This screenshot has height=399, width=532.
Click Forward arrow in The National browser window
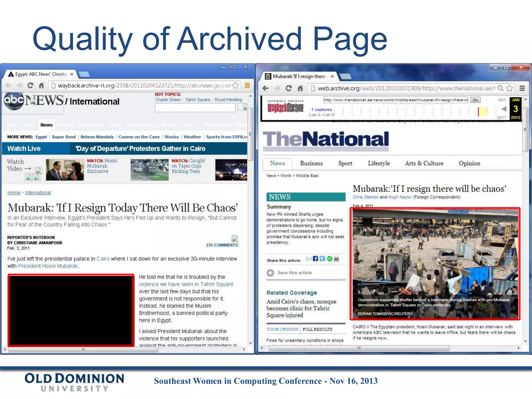click(277, 88)
